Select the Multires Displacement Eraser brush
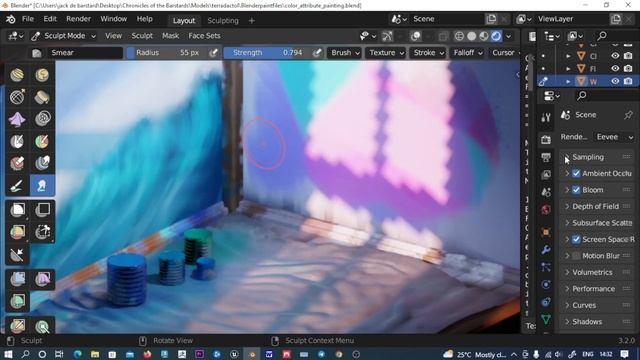The width and height of the screenshot is (640, 360). pos(17,163)
